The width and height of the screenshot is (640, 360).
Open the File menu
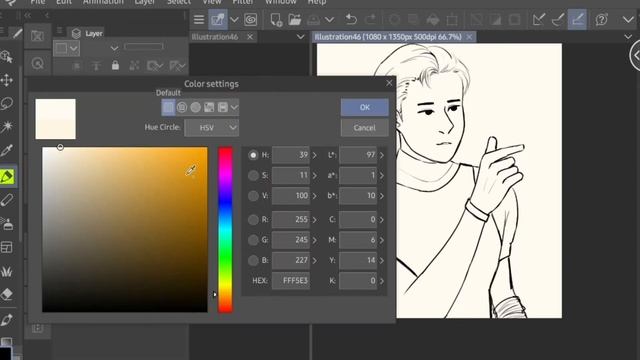(38, 2)
